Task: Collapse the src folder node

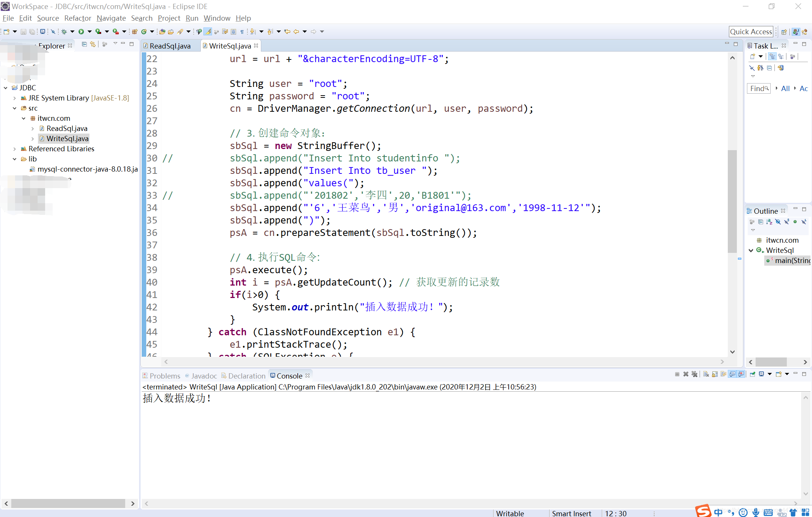Action: click(15, 108)
